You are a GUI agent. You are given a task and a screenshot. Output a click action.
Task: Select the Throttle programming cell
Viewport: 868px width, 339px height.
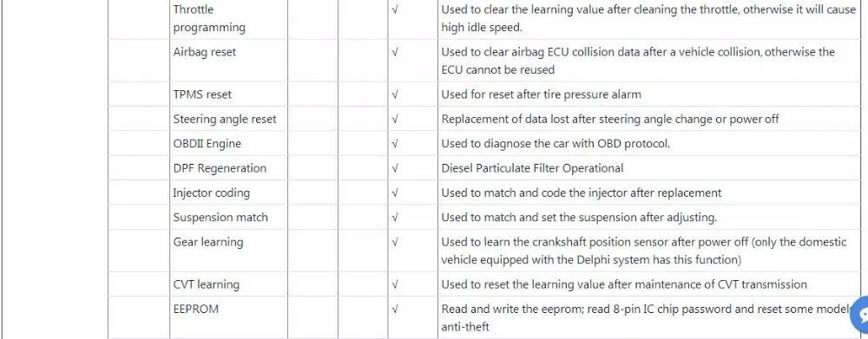click(x=228, y=19)
